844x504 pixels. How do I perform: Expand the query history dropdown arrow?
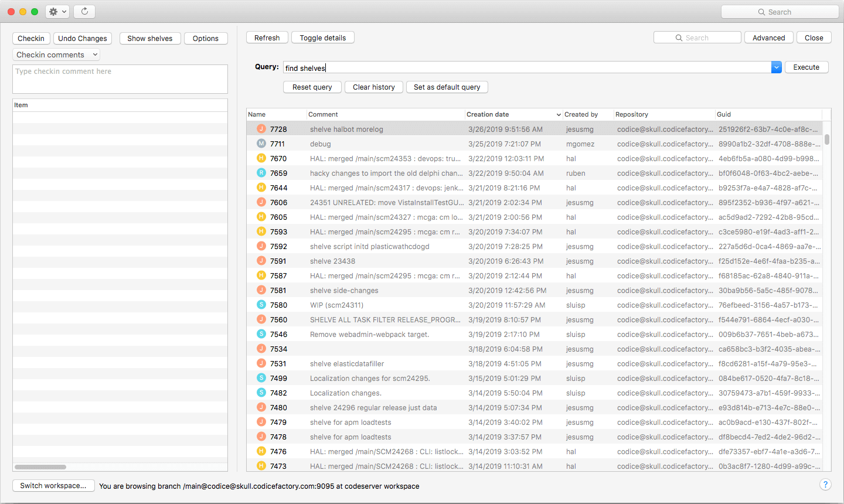coord(776,67)
